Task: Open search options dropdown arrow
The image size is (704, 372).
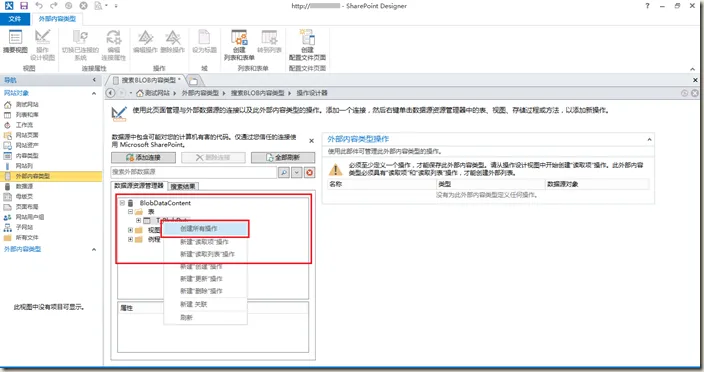Action: [297, 172]
